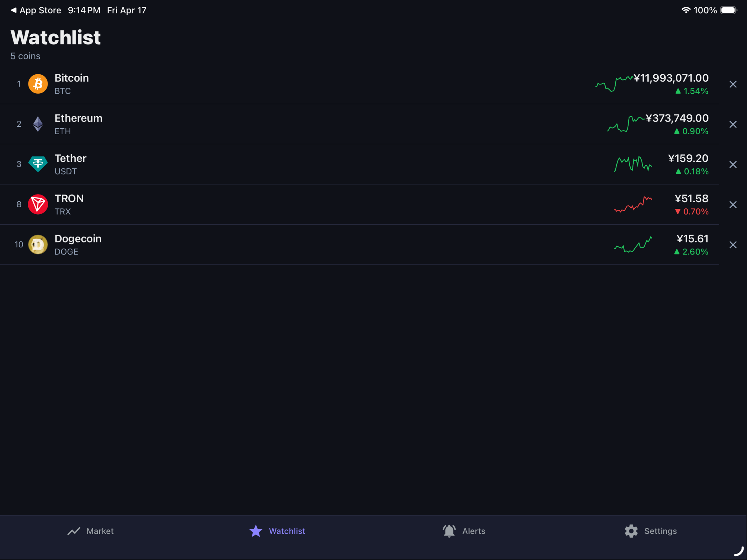Tap the TRON red logo icon

coord(38,204)
